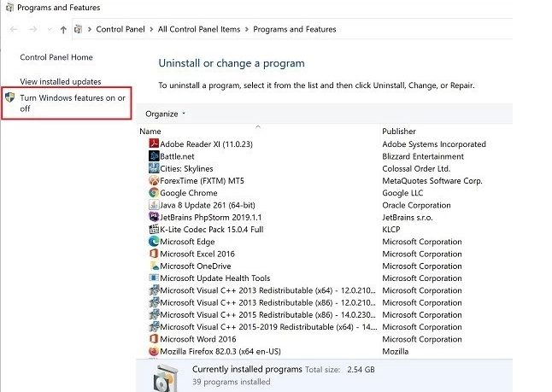Viewport: 552px width, 392px height.
Task: Select Microsoft Excel 2016 entry
Action: click(x=197, y=254)
